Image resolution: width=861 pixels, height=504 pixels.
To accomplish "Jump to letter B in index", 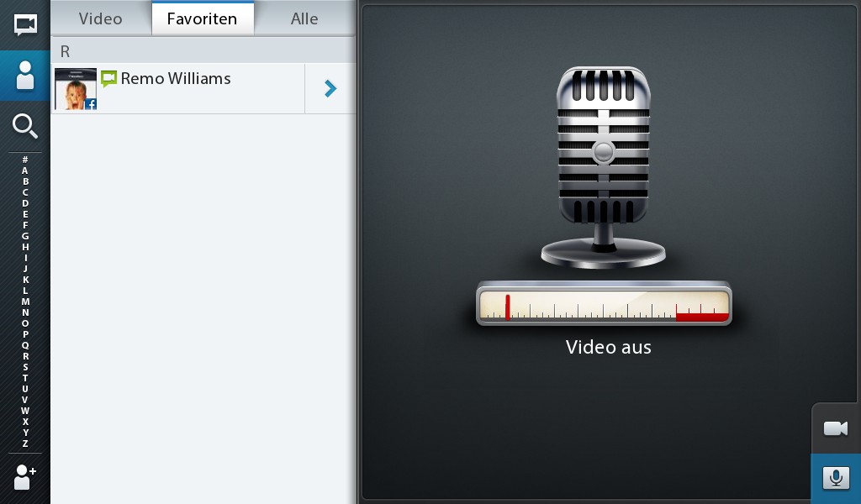I will pyautogui.click(x=25, y=181).
